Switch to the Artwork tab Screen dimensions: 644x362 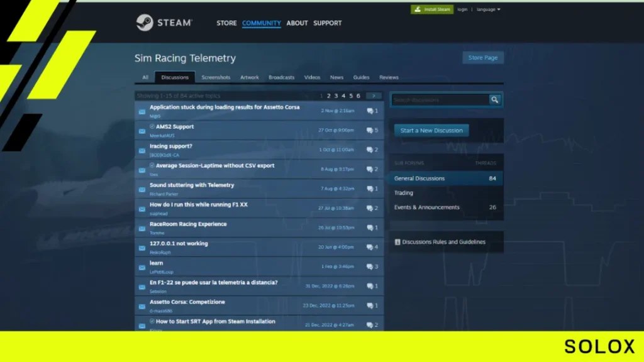(x=249, y=77)
